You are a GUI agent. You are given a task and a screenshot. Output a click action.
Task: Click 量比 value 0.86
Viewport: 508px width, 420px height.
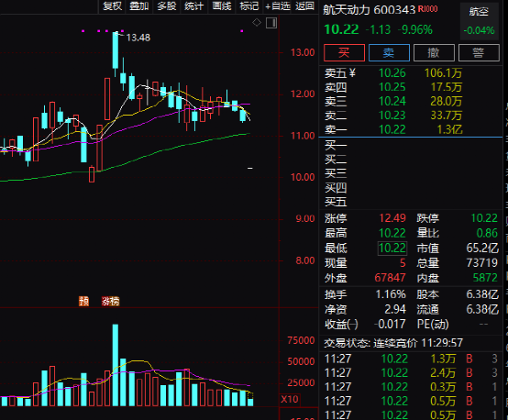click(x=487, y=233)
